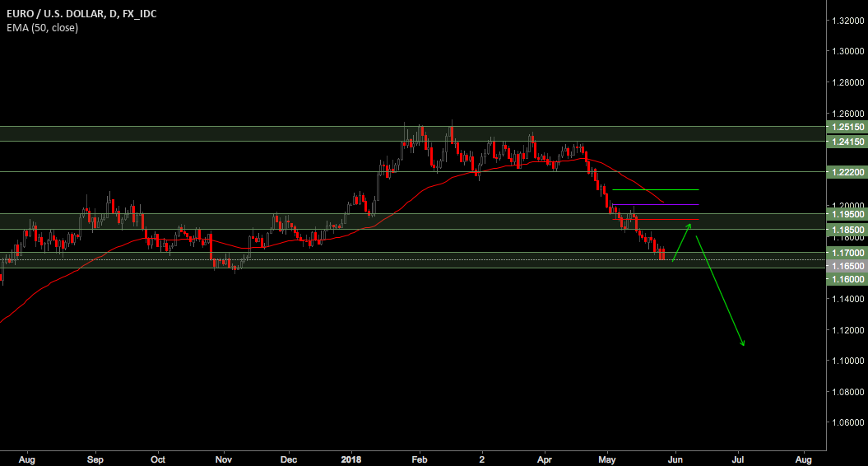Select the 1.25150 price level label
The width and height of the screenshot is (868, 466).
click(847, 127)
